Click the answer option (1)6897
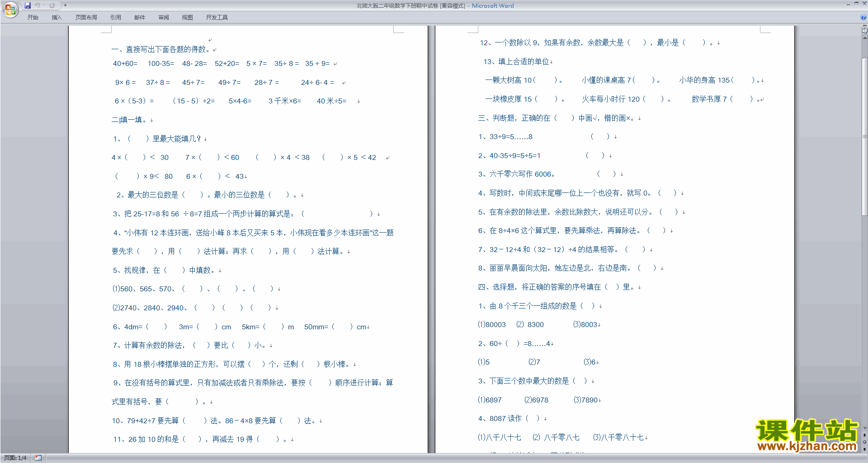Image resolution: width=868 pixels, height=463 pixels. [490, 400]
